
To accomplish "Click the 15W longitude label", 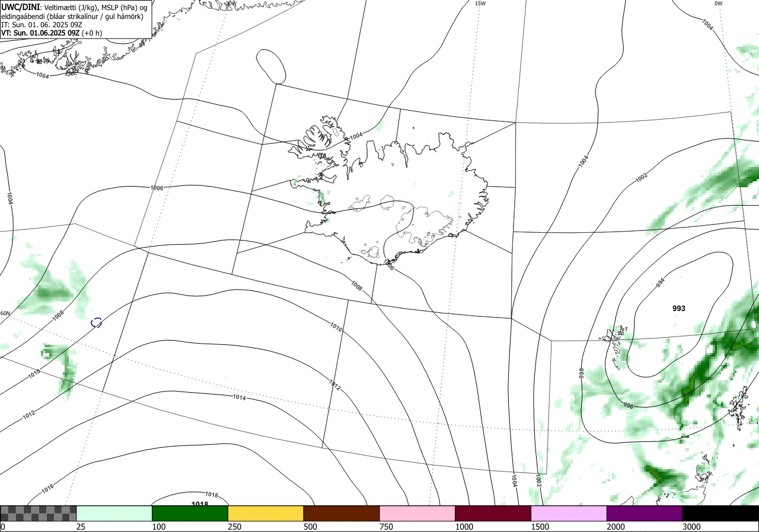I will click(480, 4).
